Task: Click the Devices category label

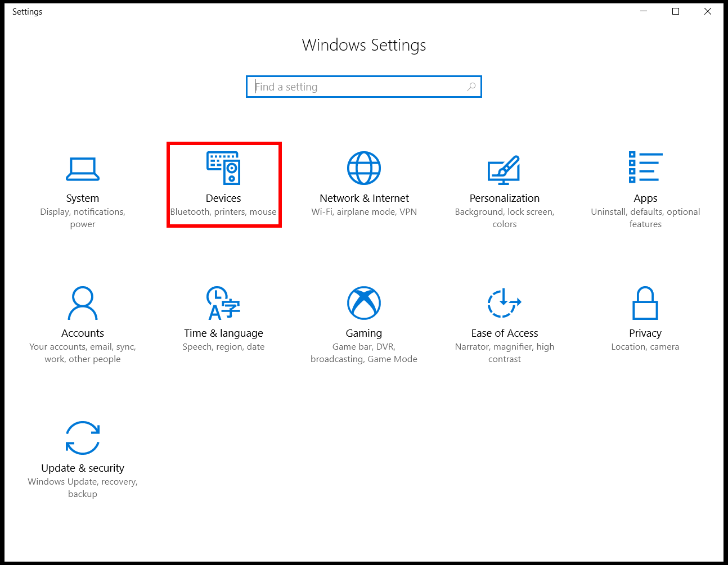Action: click(x=223, y=198)
